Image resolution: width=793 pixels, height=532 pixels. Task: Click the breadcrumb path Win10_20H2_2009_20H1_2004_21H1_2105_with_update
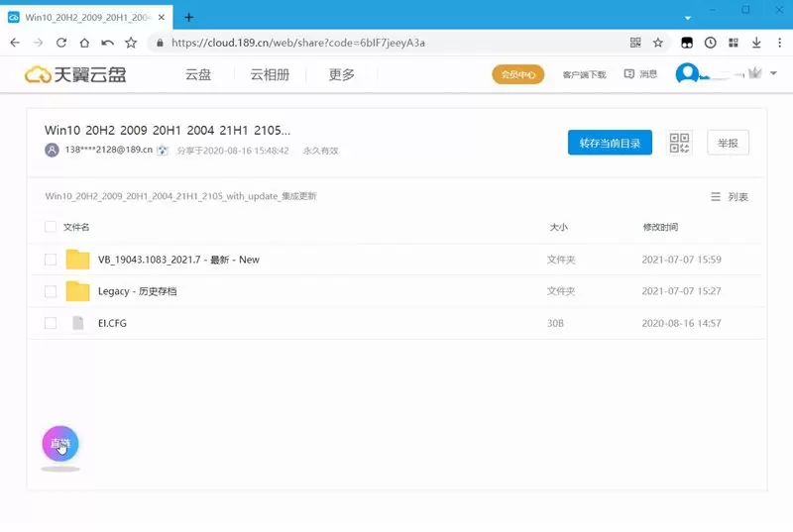180,196
